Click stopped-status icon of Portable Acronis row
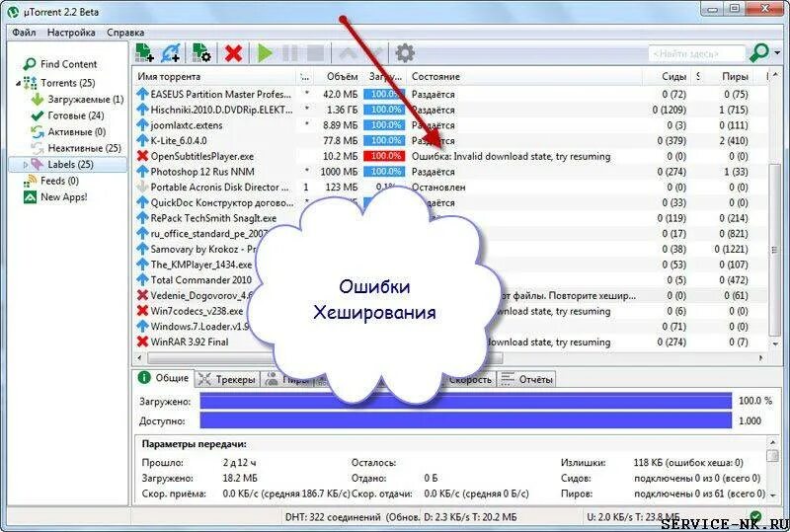This screenshot has width=790, height=532. tap(142, 187)
